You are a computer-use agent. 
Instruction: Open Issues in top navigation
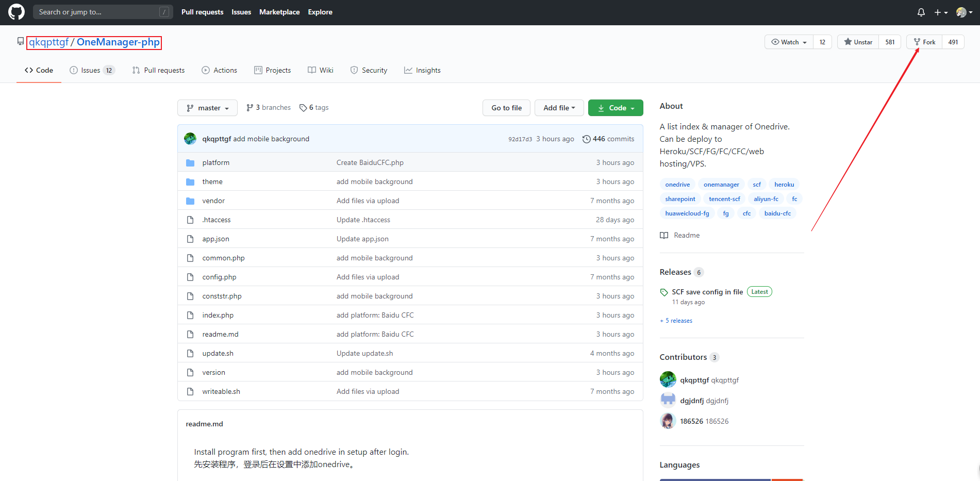pyautogui.click(x=241, y=12)
